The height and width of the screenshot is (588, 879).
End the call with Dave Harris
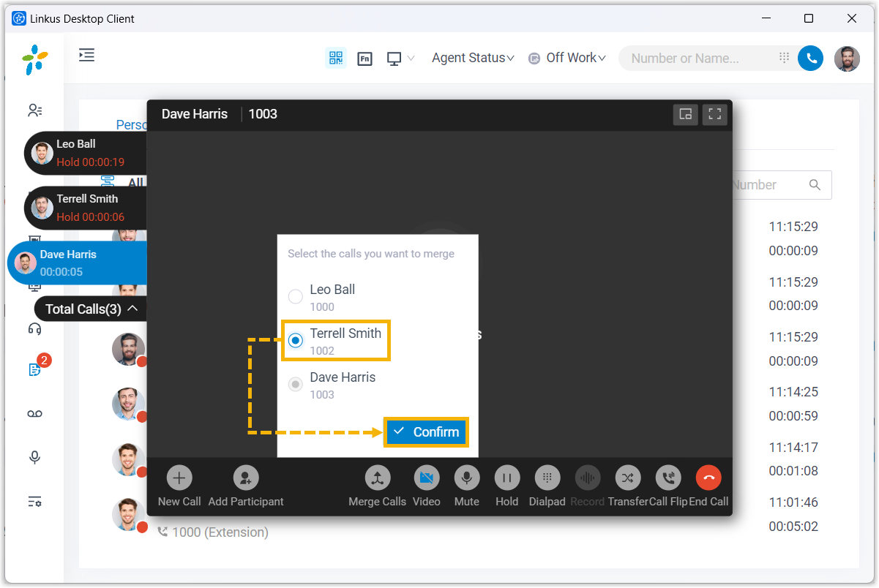coord(708,478)
